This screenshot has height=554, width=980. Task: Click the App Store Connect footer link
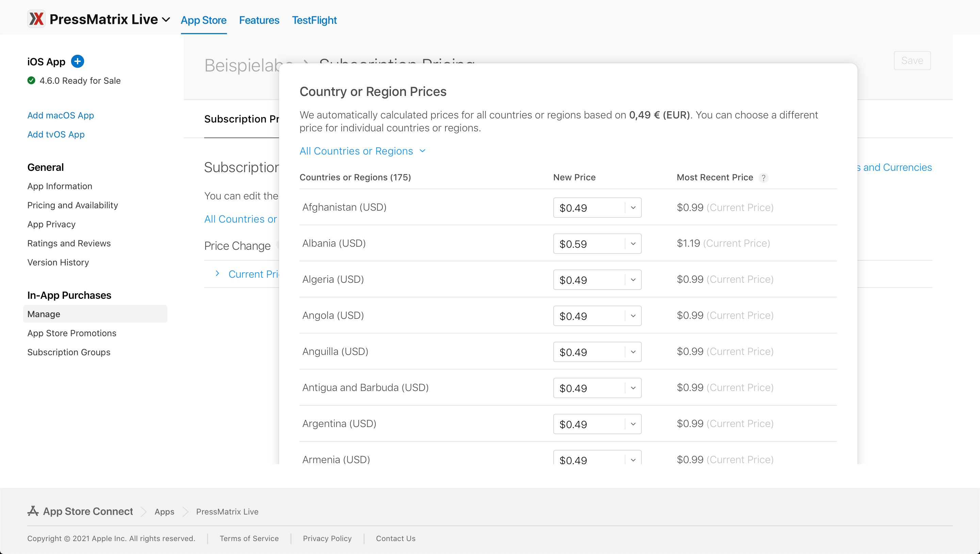point(88,511)
